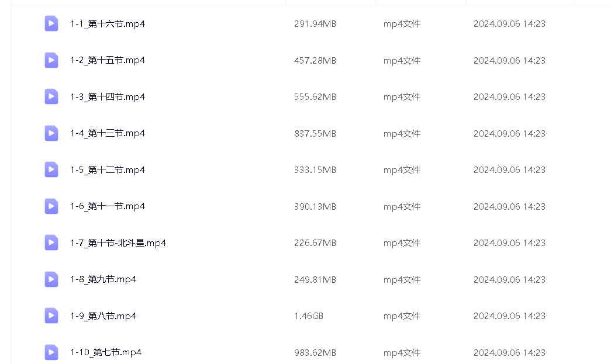Select the 457.28MB file size cell
This screenshot has width=611, height=364.
315,61
